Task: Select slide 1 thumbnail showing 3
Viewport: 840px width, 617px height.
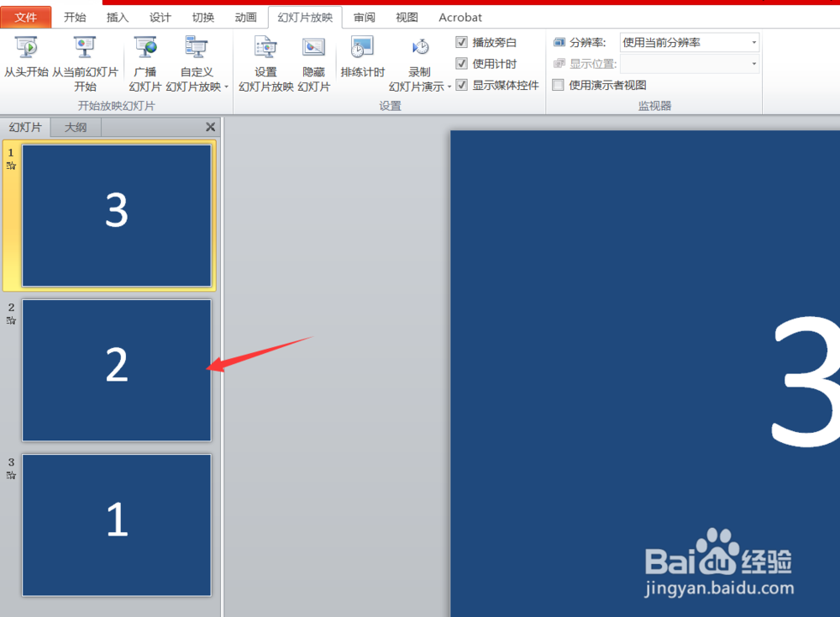Action: click(x=117, y=215)
